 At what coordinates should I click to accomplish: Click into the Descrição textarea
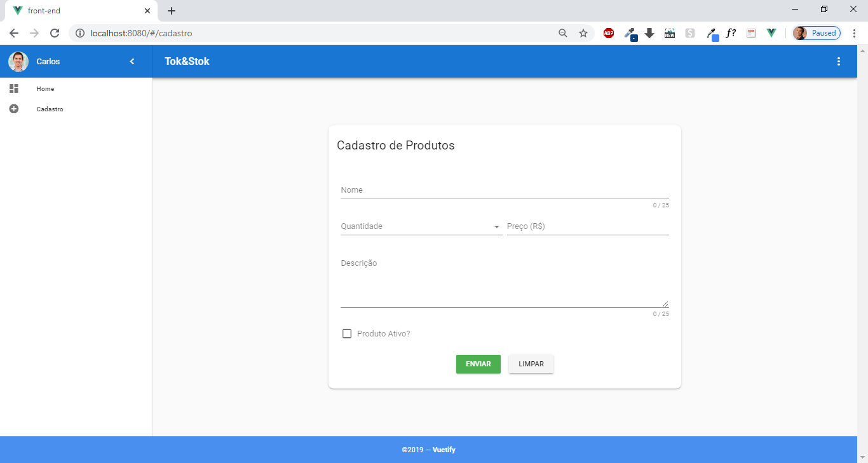(x=505, y=282)
